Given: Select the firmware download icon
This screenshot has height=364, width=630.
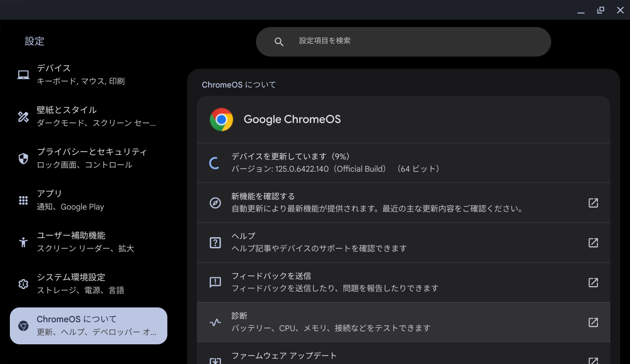Looking at the screenshot, I should click(215, 360).
